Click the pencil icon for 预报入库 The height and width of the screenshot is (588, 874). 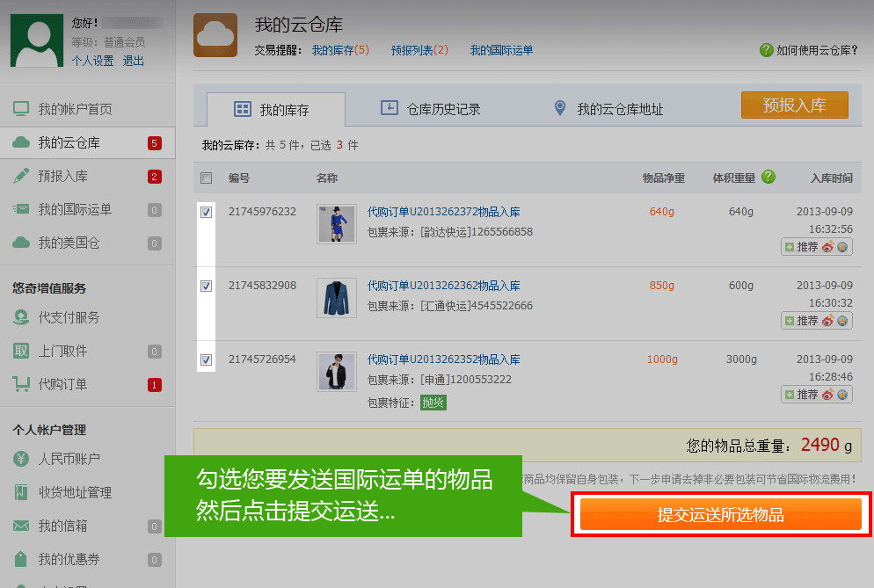pos(21,176)
